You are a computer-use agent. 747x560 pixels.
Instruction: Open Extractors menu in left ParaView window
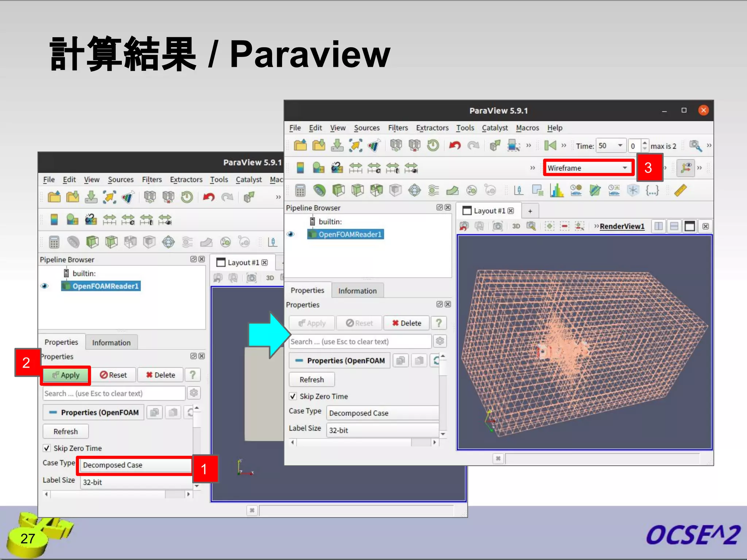click(x=186, y=180)
